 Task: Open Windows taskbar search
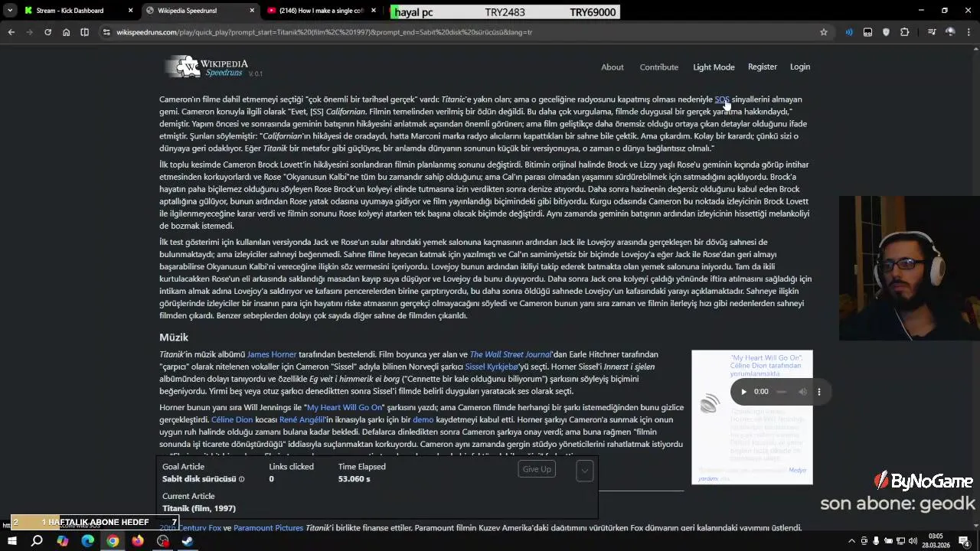37,541
